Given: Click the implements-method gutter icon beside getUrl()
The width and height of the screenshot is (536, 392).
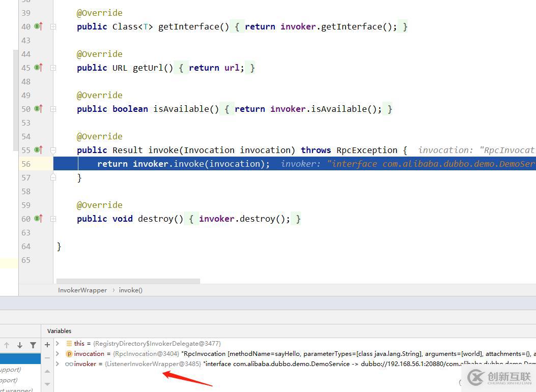Looking at the screenshot, I should point(38,68).
